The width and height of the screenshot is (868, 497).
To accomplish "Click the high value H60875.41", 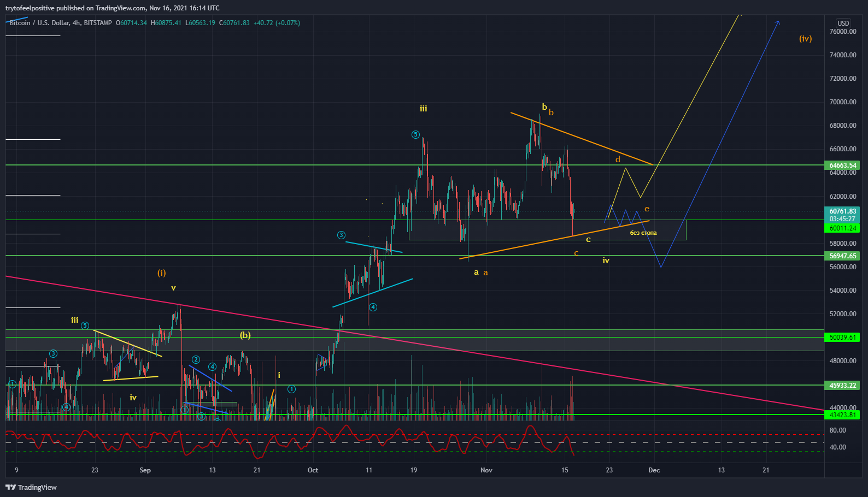I will click(166, 23).
